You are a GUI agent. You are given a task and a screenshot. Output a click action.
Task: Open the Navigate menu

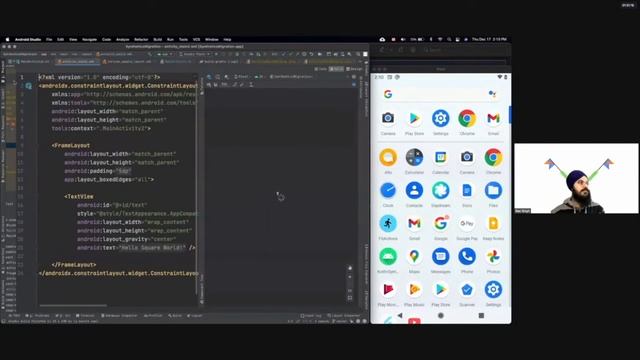pos(89,40)
